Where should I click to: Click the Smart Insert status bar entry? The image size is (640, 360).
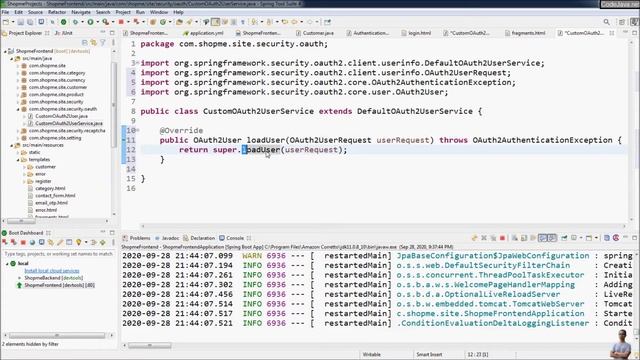(429, 354)
